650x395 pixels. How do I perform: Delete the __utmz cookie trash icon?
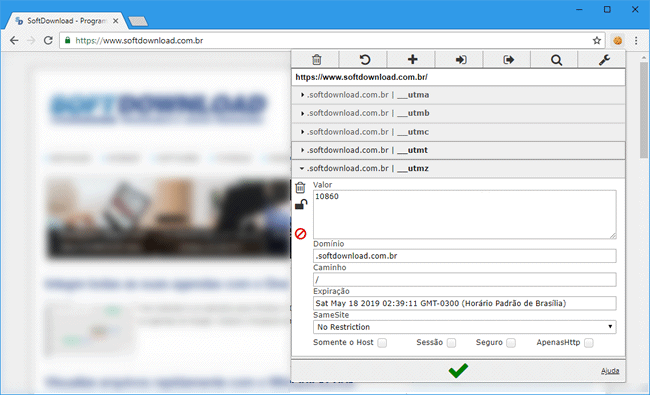click(x=301, y=188)
